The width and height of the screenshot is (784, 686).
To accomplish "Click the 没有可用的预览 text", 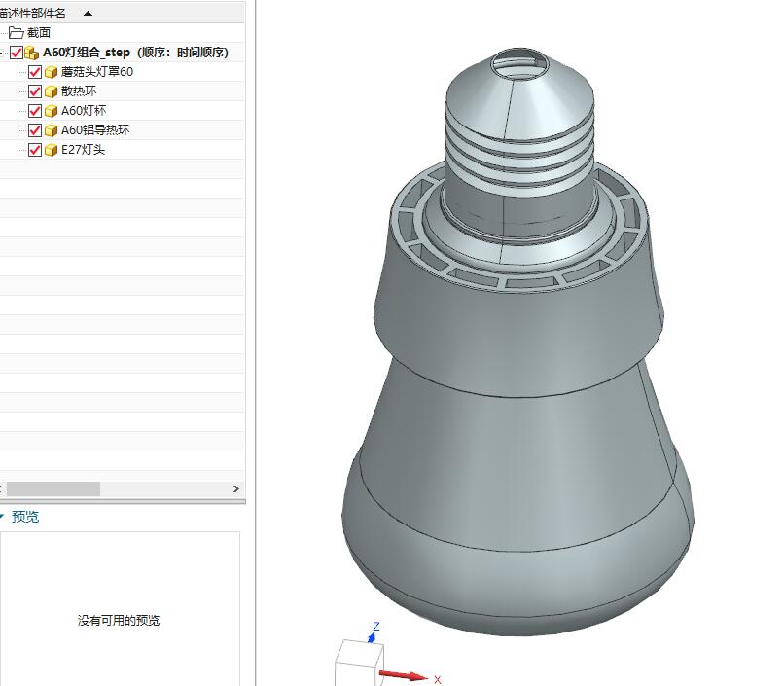I will click(x=119, y=621).
